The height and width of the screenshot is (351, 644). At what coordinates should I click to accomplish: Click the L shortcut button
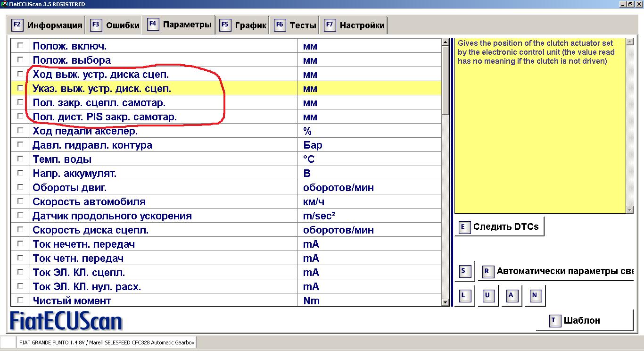pos(464,296)
